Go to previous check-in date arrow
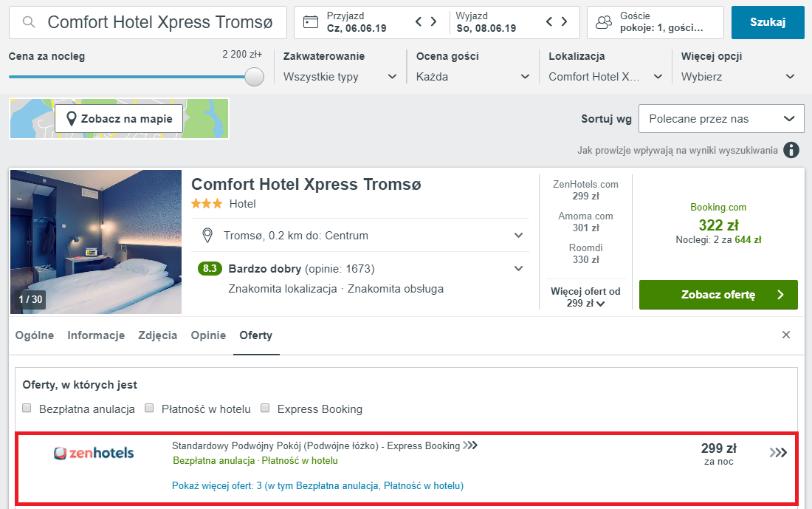Image resolution: width=812 pixels, height=509 pixels. pyautogui.click(x=419, y=21)
